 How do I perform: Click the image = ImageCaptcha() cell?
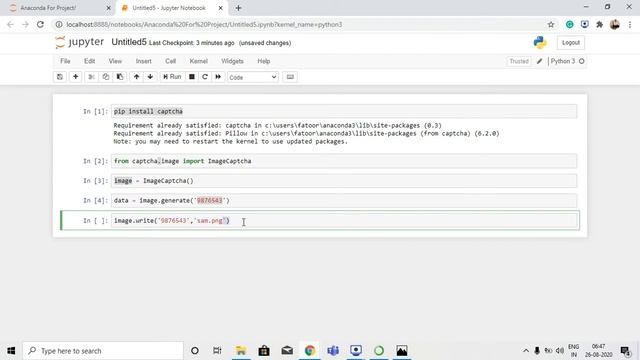point(344,180)
